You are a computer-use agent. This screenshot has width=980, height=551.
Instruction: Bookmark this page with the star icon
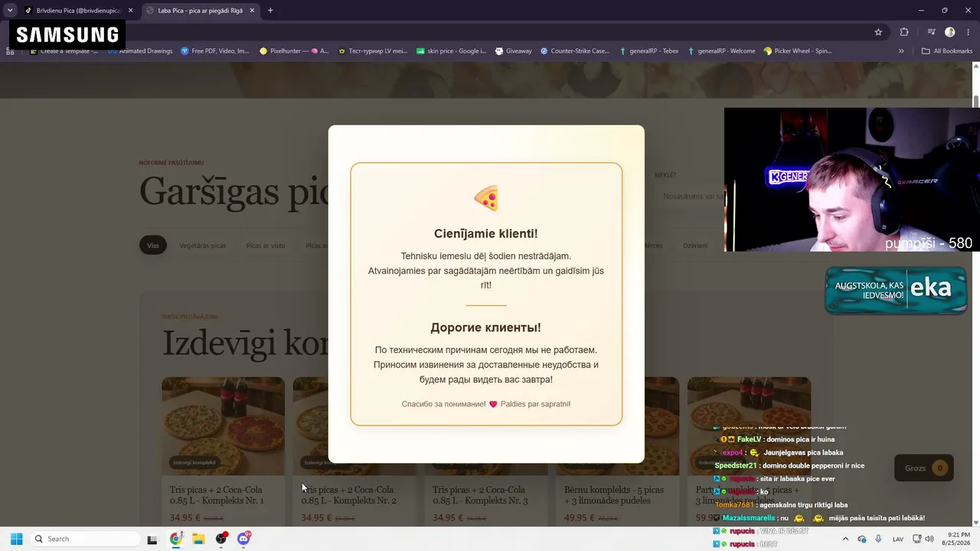tap(878, 32)
